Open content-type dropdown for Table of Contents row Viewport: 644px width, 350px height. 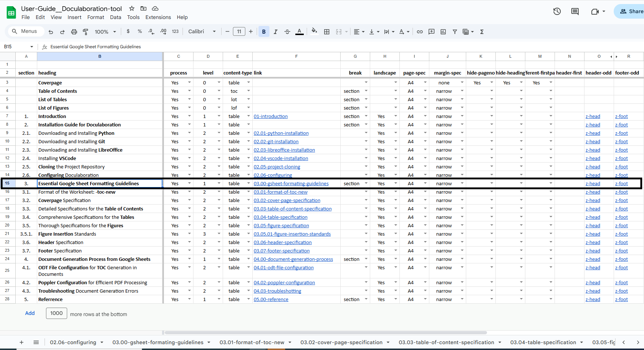tap(249, 91)
